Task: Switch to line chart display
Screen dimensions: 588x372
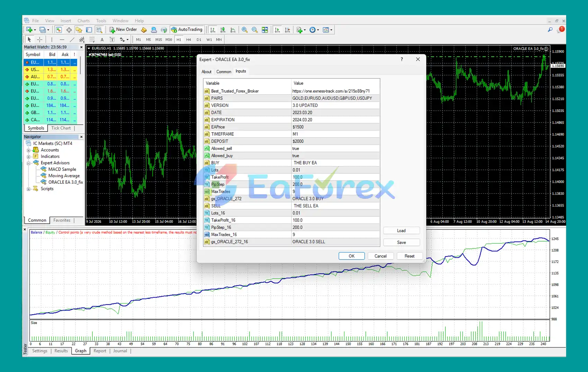Action: [233, 30]
